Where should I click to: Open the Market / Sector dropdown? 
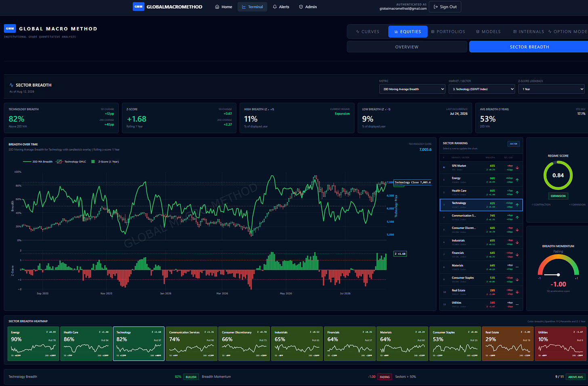click(x=482, y=89)
